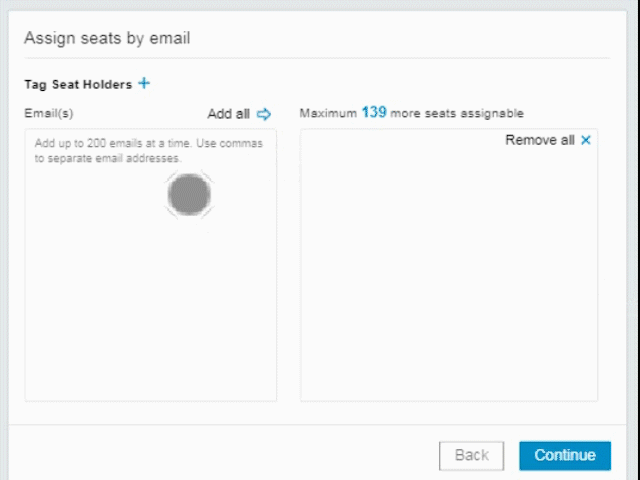Click the gray circular indicator in email box
Viewport: 640px width, 480px height.
point(188,195)
